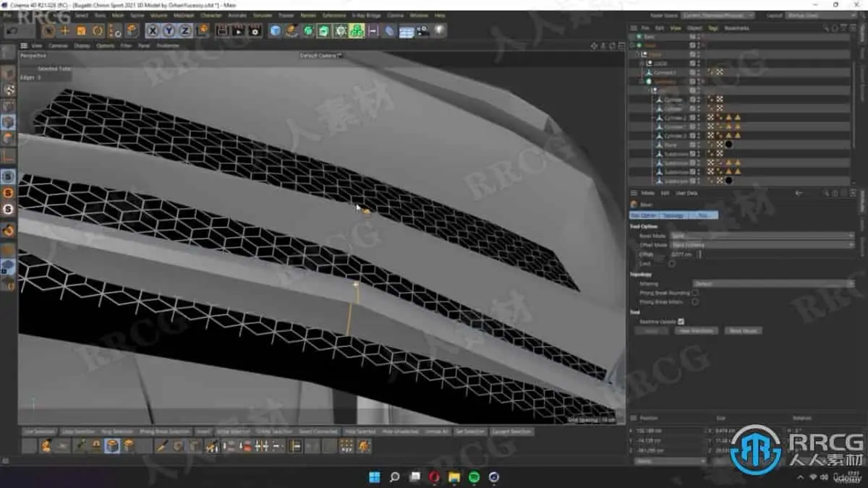This screenshot has height=488, width=868.
Task: Toggle the Limit checkbox in Bevel options
Action: coord(672,264)
